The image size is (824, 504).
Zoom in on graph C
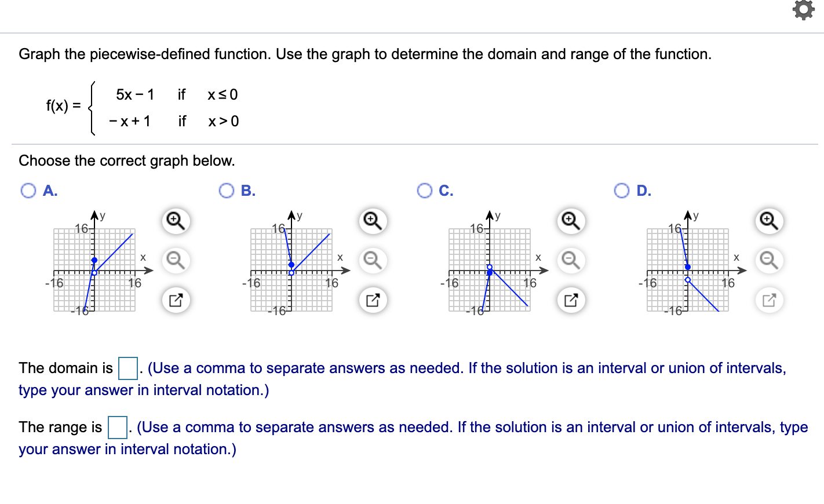[x=571, y=221]
